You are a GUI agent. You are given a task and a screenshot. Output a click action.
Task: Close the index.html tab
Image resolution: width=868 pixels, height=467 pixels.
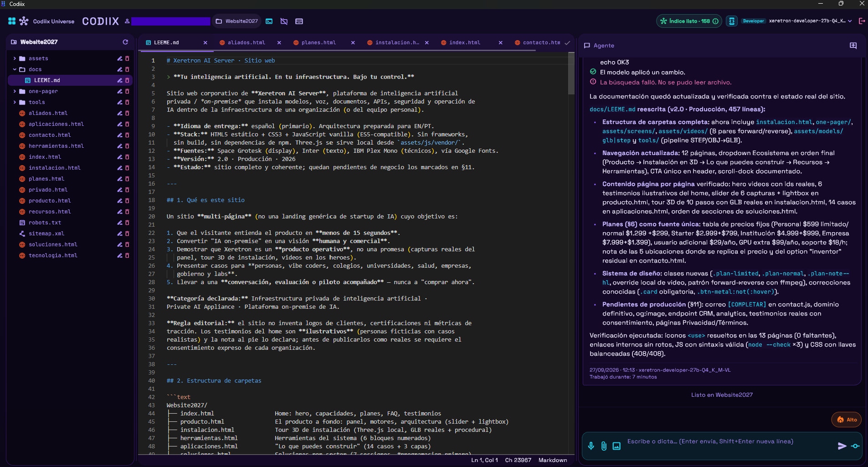click(500, 42)
